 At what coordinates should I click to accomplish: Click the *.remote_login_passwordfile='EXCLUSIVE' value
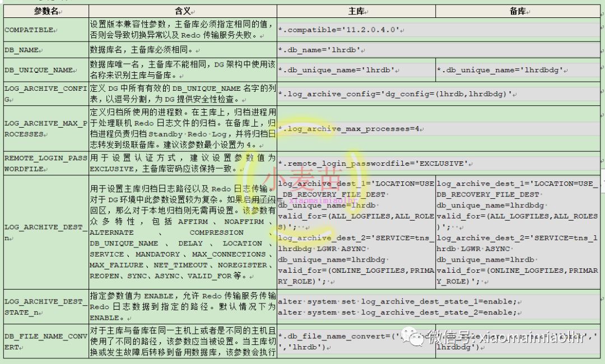373,164
